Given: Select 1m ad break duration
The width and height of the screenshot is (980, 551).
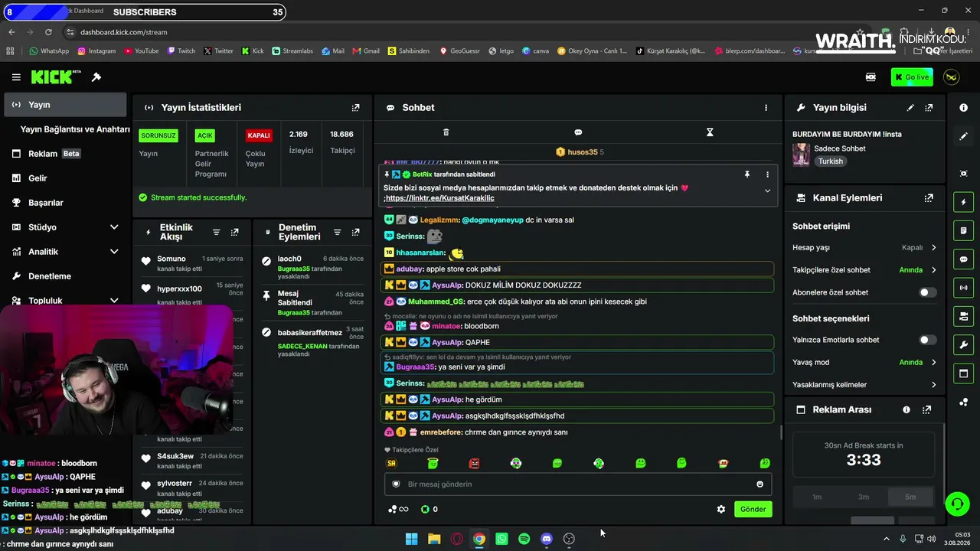Looking at the screenshot, I should click(x=817, y=497).
